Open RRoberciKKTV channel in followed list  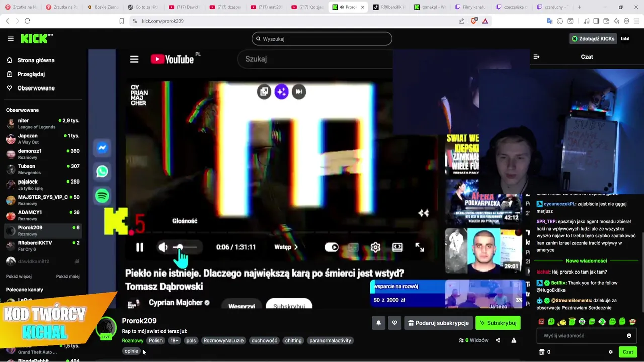(x=43, y=246)
